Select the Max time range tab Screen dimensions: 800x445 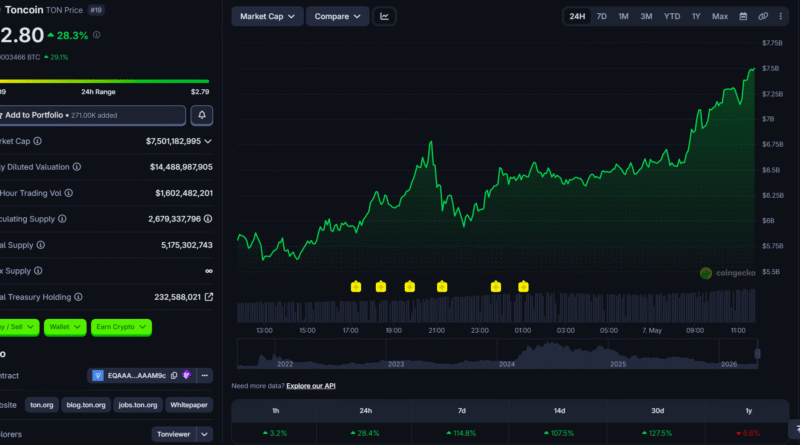click(x=720, y=16)
